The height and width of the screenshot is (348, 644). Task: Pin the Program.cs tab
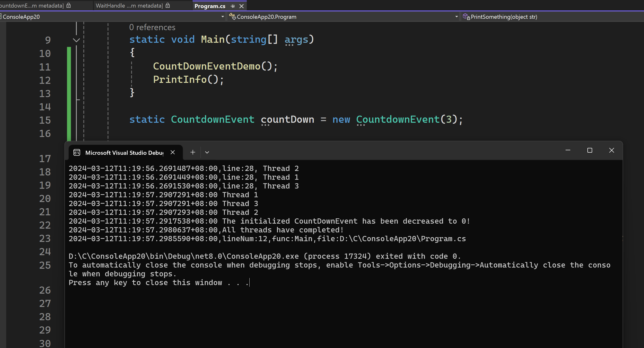(232, 6)
